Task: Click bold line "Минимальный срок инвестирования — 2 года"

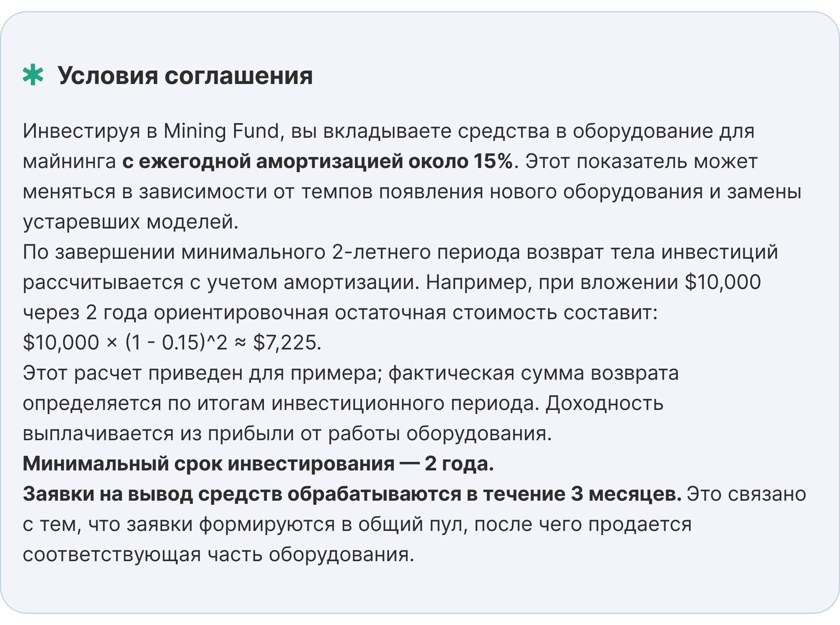Action: [258, 464]
